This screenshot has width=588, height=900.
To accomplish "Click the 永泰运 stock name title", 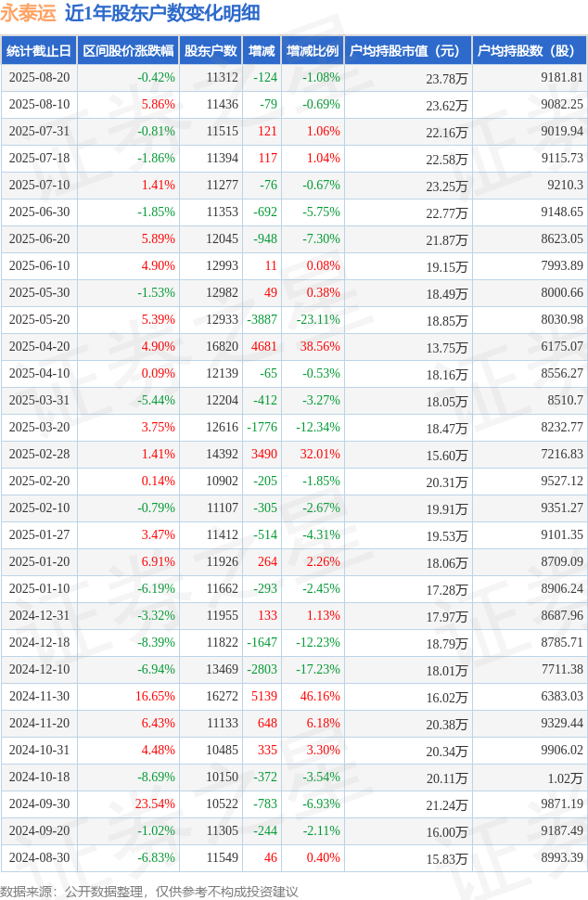I will (x=28, y=13).
